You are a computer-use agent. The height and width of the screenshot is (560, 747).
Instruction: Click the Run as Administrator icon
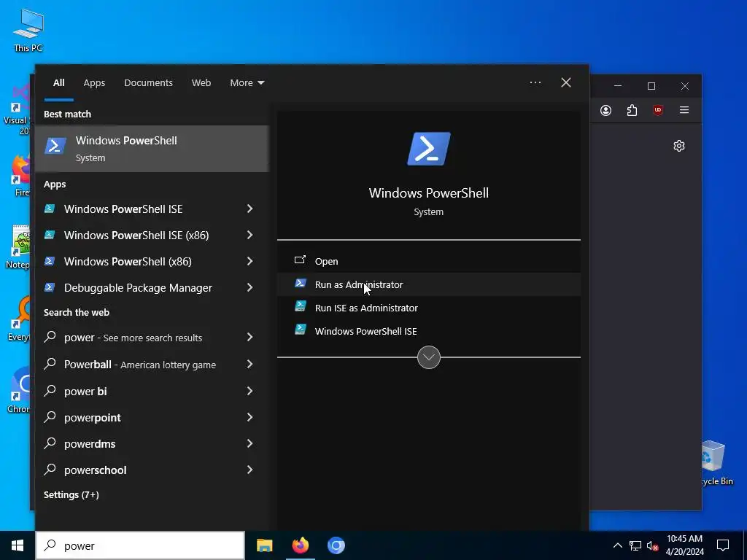300,284
